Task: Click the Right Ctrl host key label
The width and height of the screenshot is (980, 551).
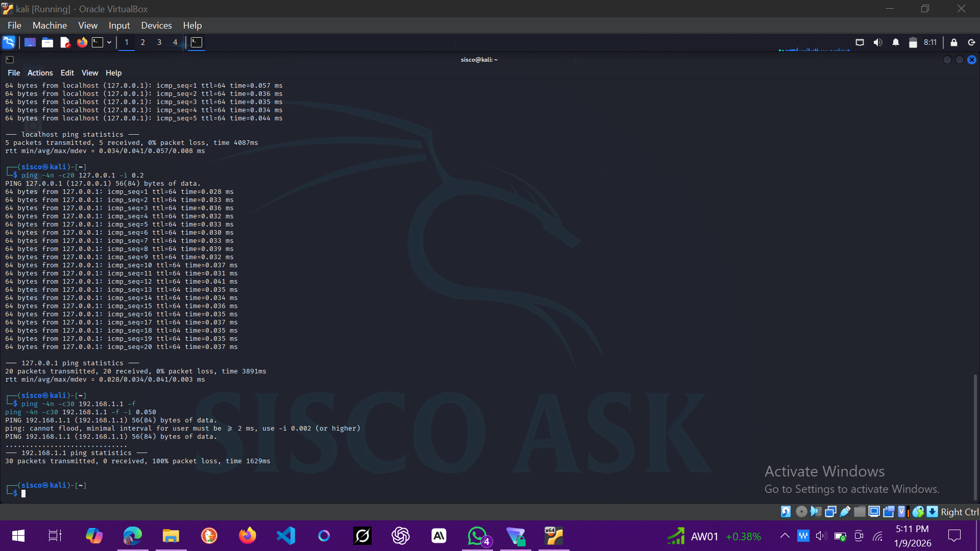Action: [960, 512]
